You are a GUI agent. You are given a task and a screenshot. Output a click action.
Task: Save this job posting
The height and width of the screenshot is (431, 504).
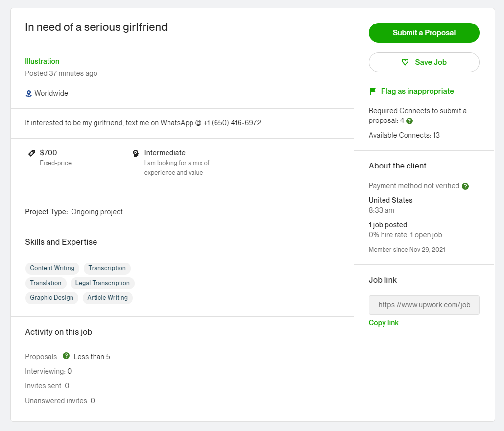click(424, 62)
